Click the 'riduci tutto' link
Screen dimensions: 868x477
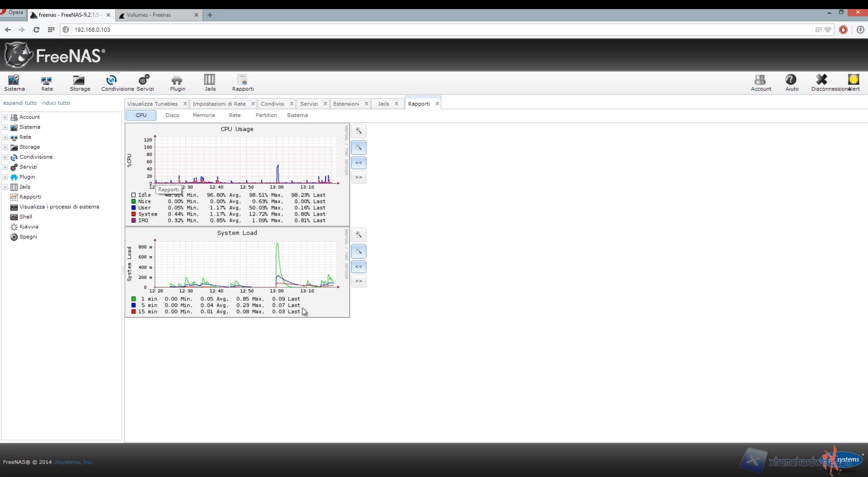tap(56, 103)
